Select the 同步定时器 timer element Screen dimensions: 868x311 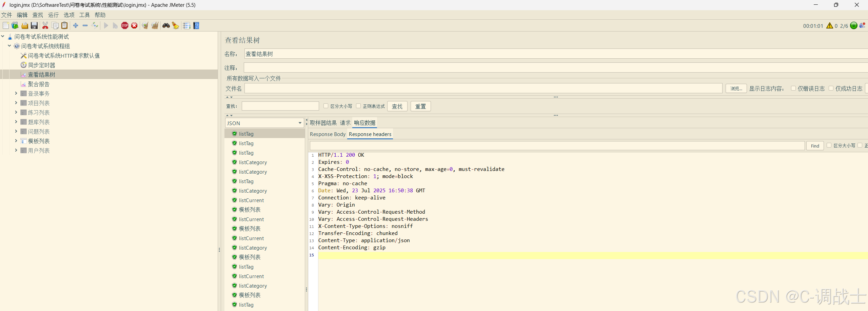coord(41,65)
